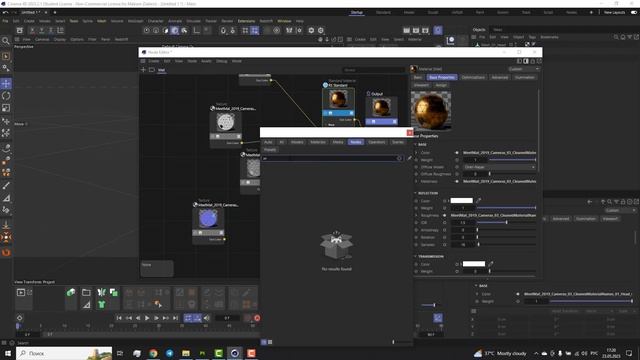This screenshot has width=640, height=360.
Task: Click the green cube asset icon
Action: pos(71,292)
